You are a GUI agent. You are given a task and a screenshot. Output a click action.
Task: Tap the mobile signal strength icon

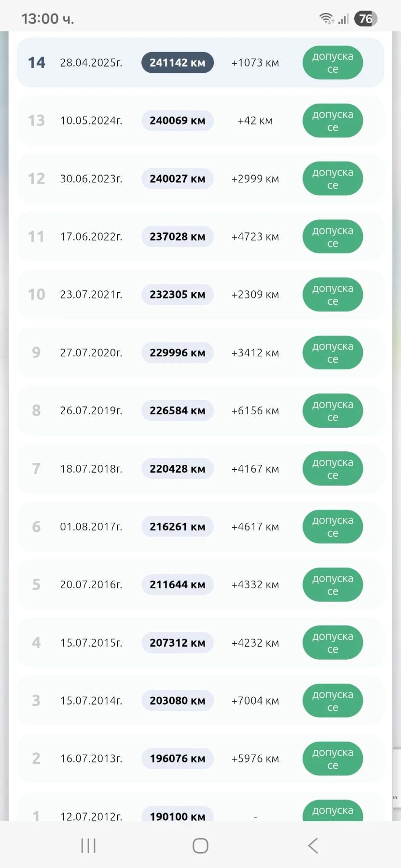[343, 19]
